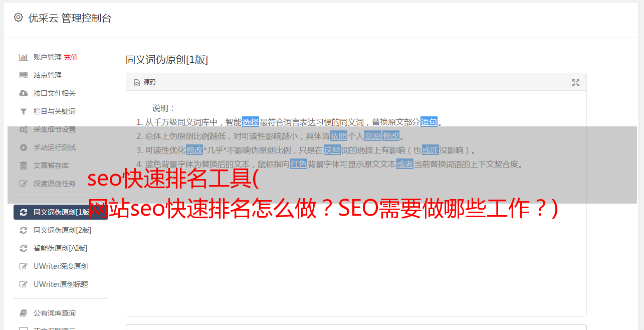This screenshot has height=330, width=644.
Task: Click the server icon beside 站点管理
Action: pos(23,75)
